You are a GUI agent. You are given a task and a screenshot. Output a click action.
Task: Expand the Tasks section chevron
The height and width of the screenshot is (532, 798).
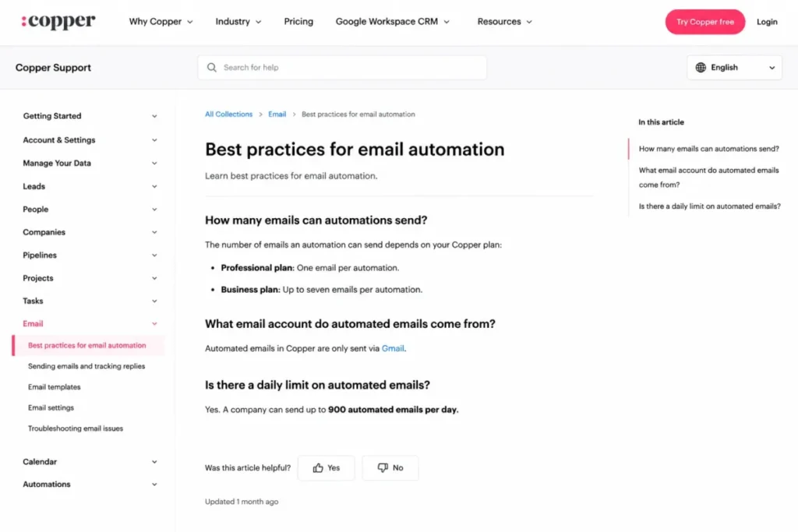154,301
